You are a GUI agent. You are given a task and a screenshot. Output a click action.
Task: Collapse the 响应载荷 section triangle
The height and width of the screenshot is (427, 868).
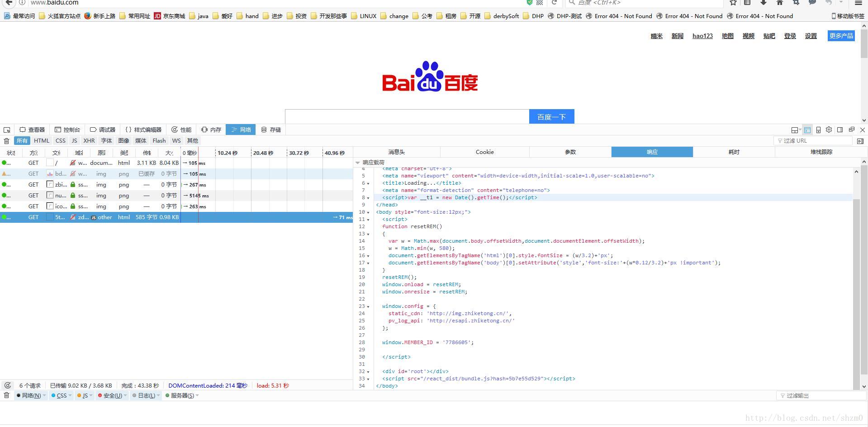tap(358, 163)
